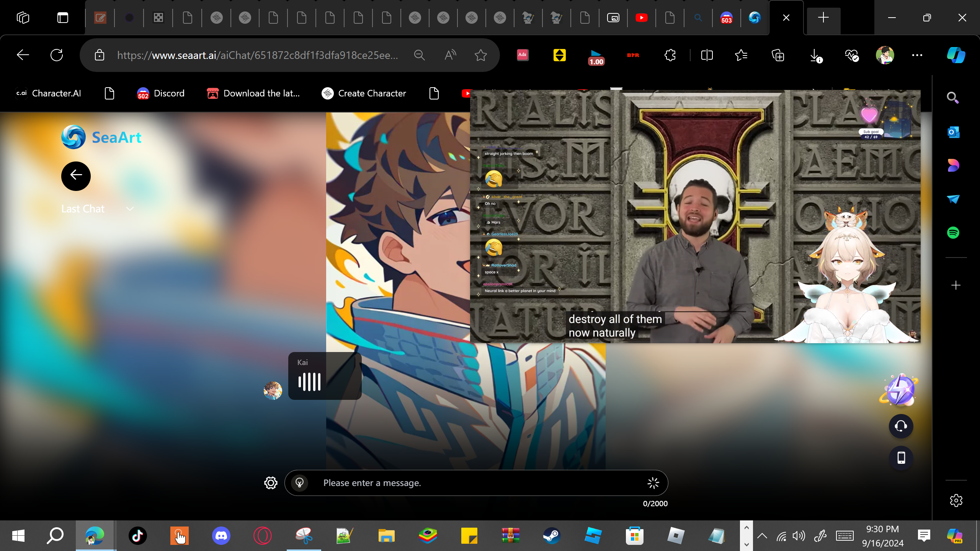
Task: Click the SeaArt back arrow button
Action: [x=76, y=176]
